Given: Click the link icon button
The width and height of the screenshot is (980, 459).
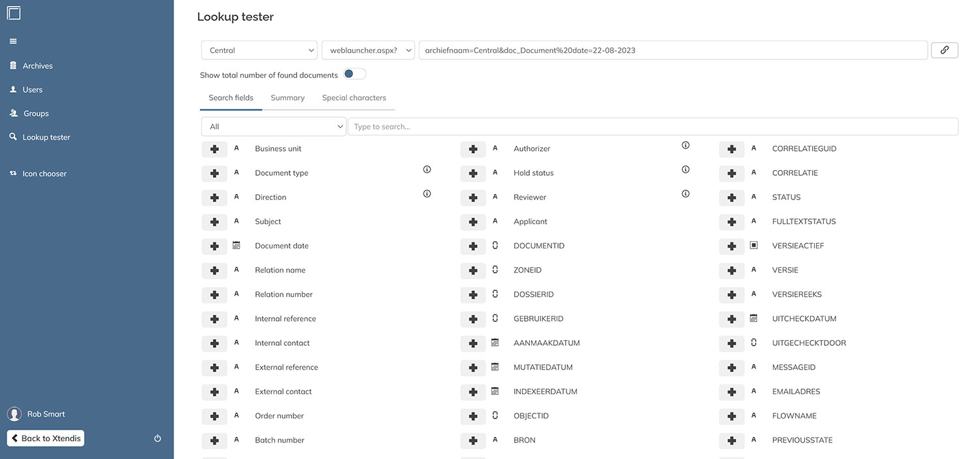Looking at the screenshot, I should (x=944, y=50).
